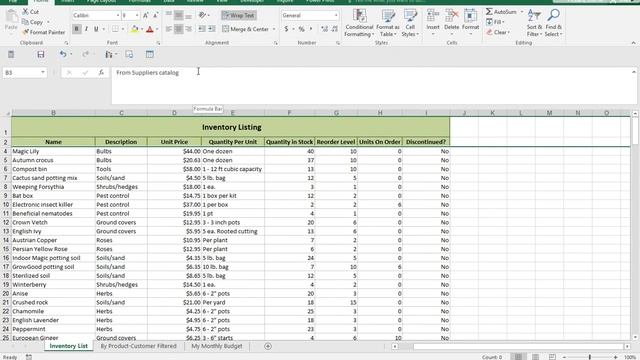Apply Accounting Number Format dollar sign

pyautogui.click(x=286, y=29)
